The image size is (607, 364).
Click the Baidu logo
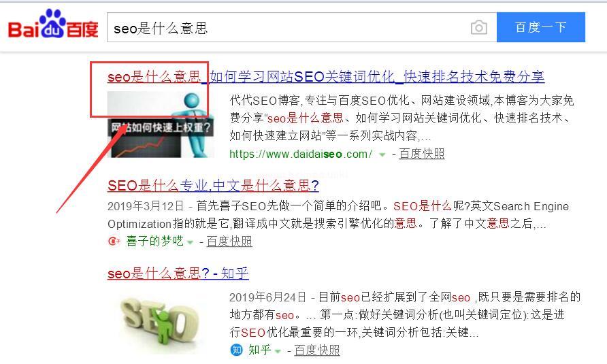(x=53, y=24)
